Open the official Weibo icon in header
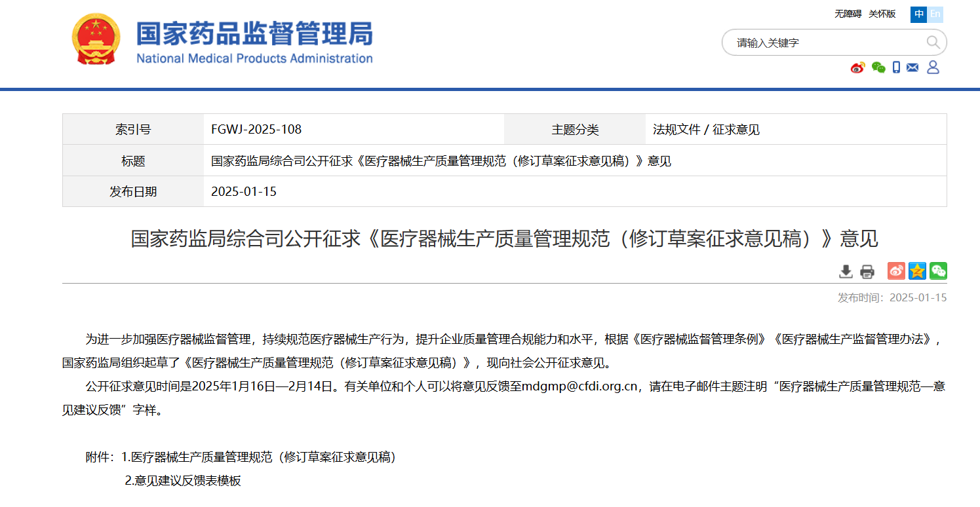980x507 pixels. tap(858, 67)
